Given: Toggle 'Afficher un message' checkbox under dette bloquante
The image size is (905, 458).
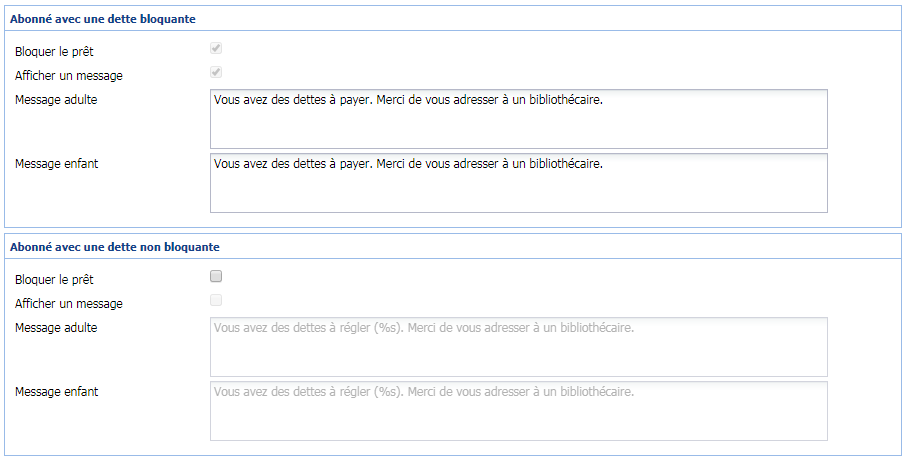Looking at the screenshot, I should [x=216, y=73].
